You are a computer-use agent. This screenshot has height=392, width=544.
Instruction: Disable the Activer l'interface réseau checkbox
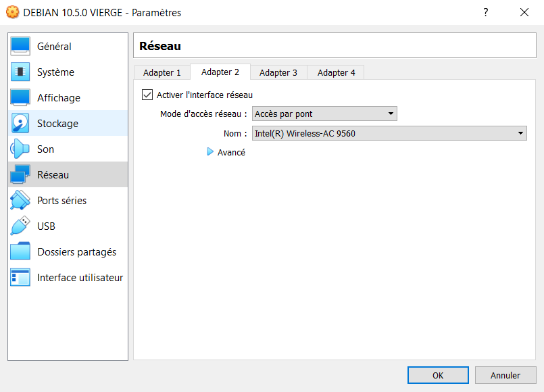147,95
